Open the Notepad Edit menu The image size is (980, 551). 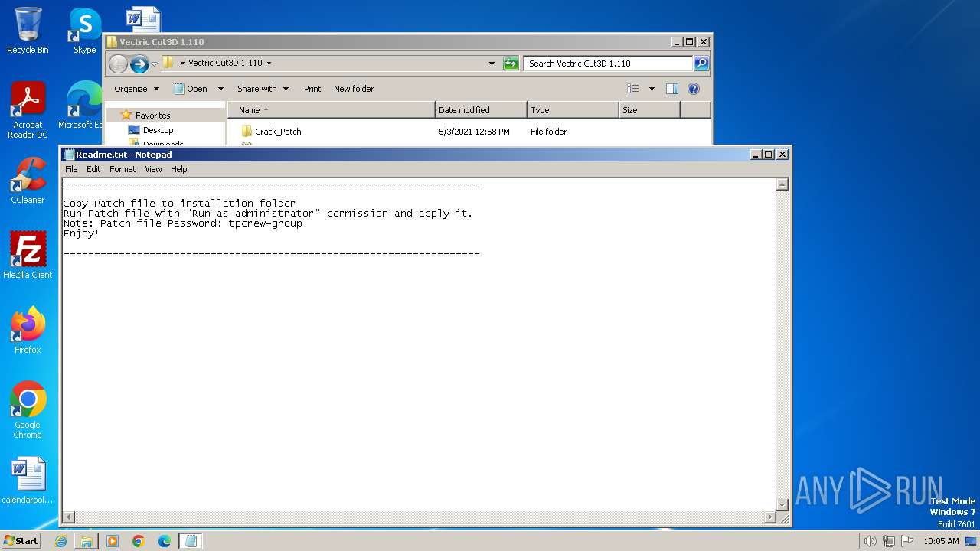pyautogui.click(x=93, y=169)
